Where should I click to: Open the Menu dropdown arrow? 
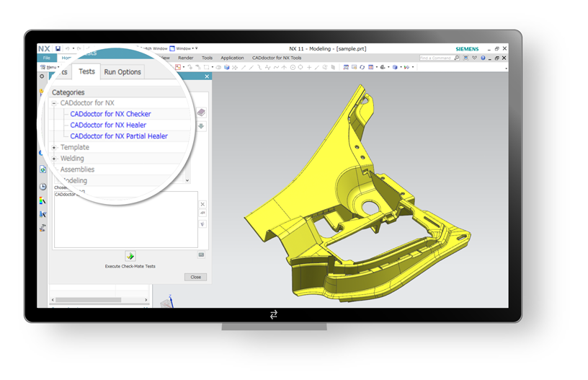pyautogui.click(x=58, y=67)
